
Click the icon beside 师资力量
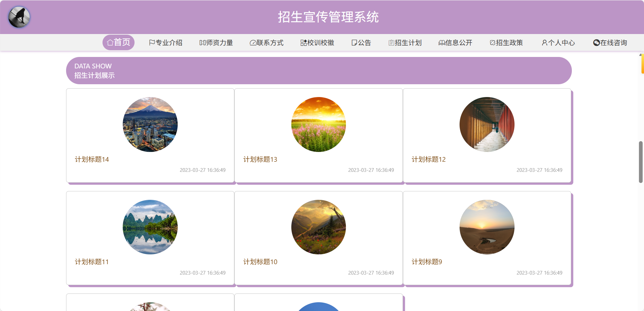(203, 42)
